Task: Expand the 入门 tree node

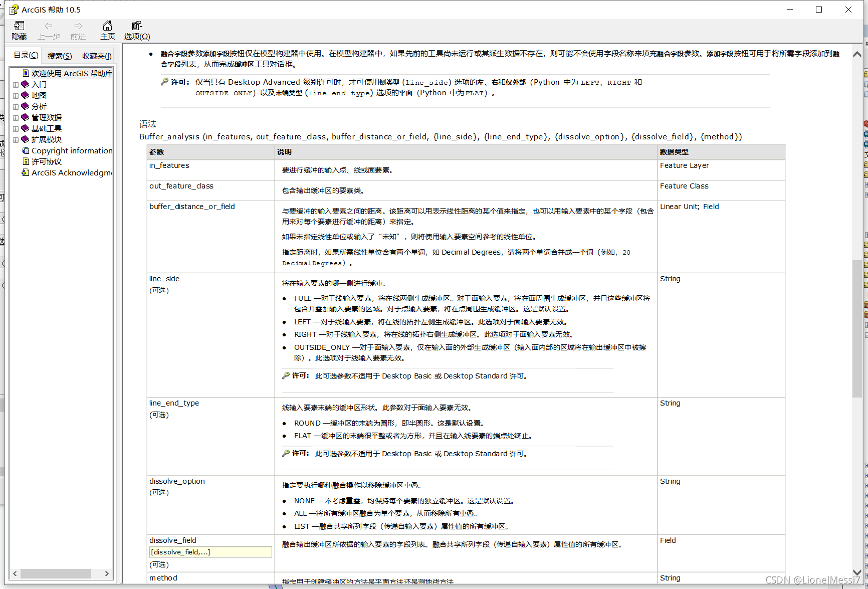Action: click(x=16, y=85)
